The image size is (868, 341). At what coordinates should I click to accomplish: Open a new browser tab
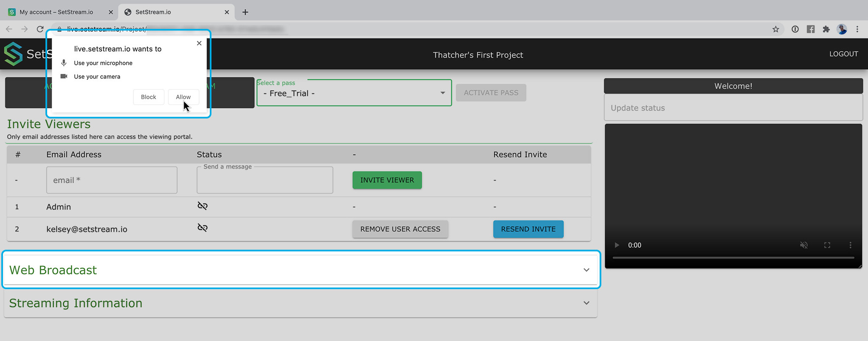click(x=245, y=12)
